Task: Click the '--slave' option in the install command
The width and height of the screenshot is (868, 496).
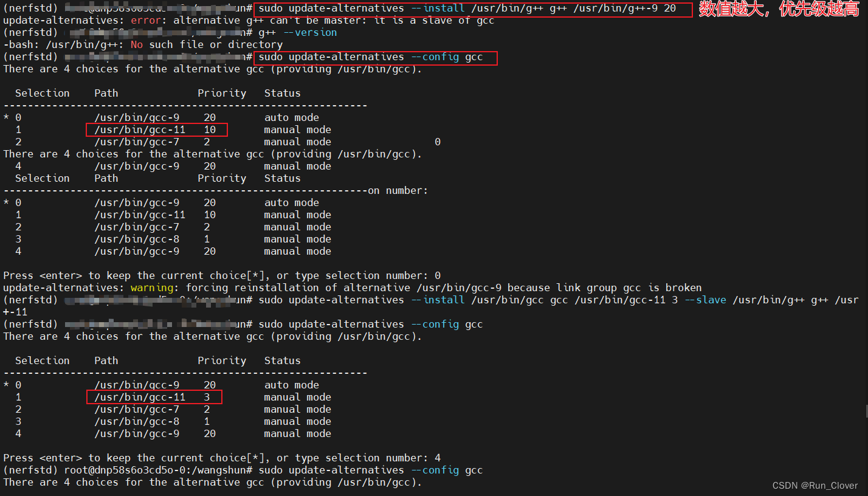Action: pyautogui.click(x=705, y=300)
